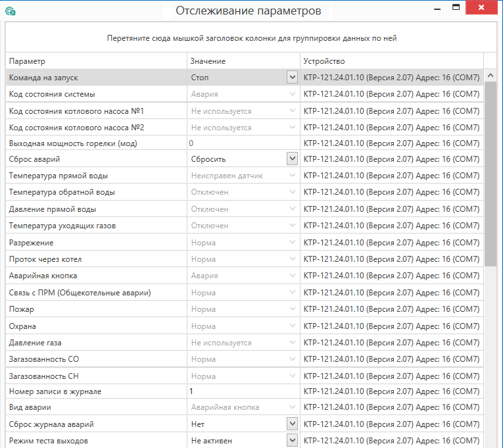Click the application icon in the title bar
503x448 pixels.
[10, 11]
